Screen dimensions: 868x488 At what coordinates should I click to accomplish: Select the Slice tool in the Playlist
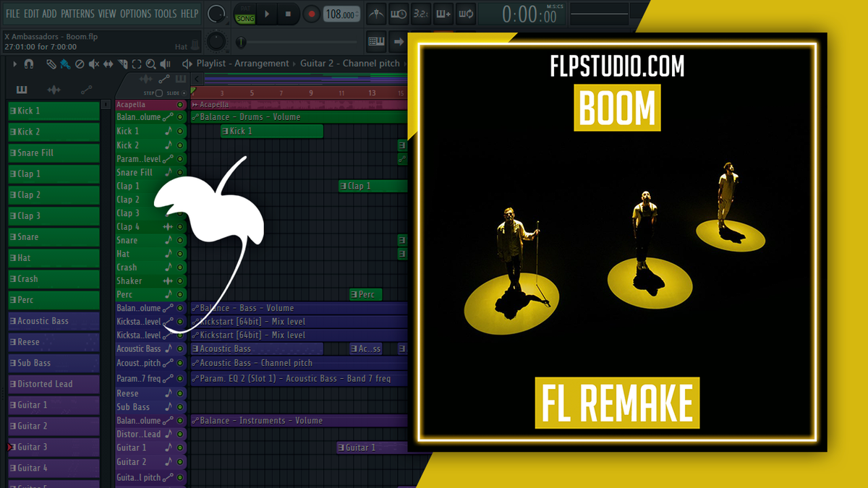point(123,64)
